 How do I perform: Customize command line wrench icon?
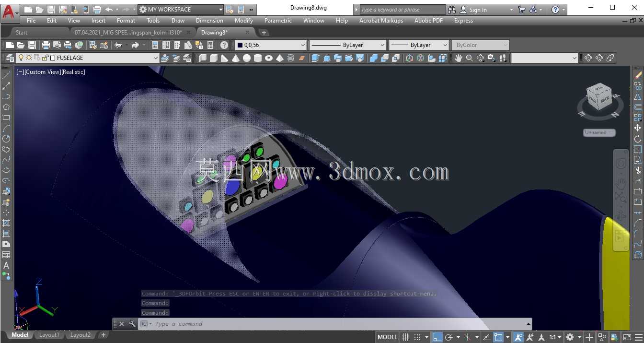pyautogui.click(x=132, y=324)
